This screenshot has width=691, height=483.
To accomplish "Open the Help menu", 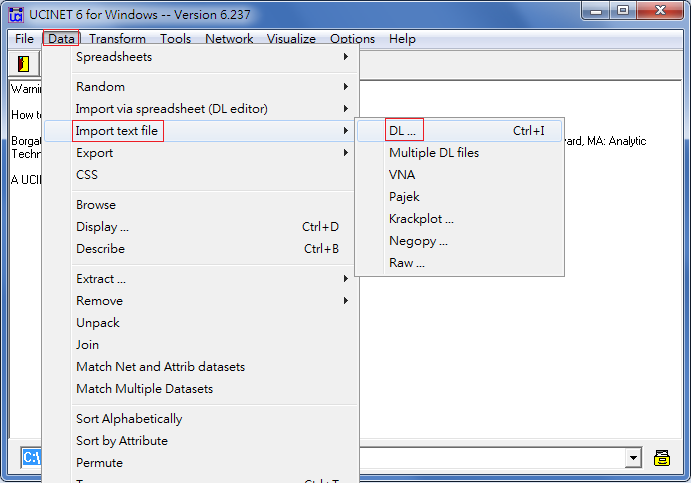I will point(402,39).
